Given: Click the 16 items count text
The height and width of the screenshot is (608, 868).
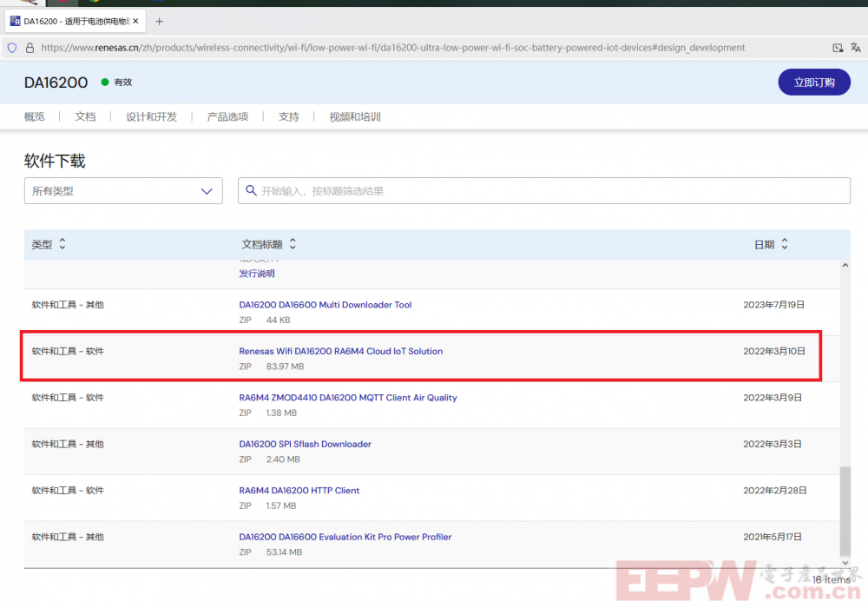Looking at the screenshot, I should coord(831,579).
